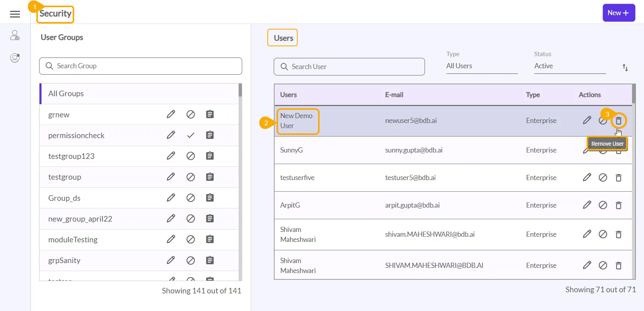Remove the New Demo User with trash icon
The image size is (644, 311).
(x=618, y=121)
